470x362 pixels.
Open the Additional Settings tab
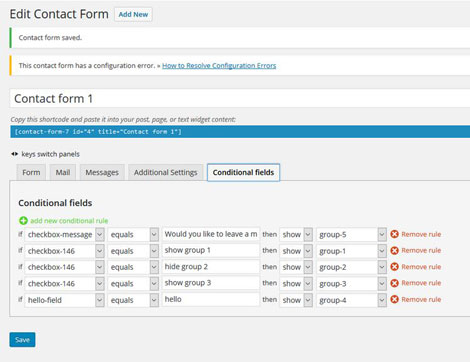(x=166, y=172)
